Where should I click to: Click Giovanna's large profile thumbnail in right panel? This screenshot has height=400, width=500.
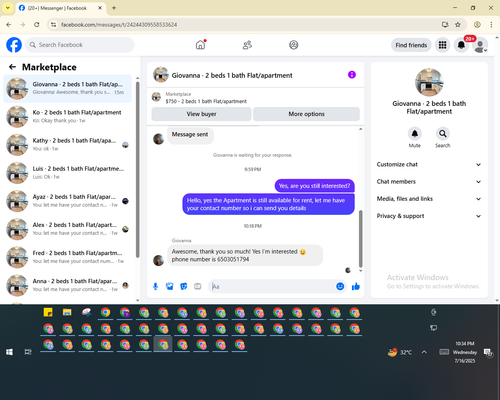pyautogui.click(x=429, y=82)
